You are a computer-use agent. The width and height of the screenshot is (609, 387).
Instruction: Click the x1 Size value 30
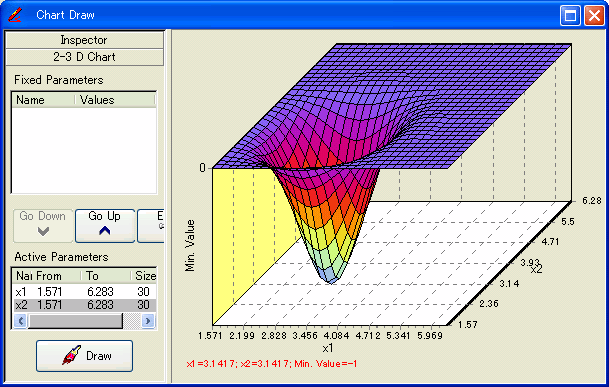(x=143, y=292)
